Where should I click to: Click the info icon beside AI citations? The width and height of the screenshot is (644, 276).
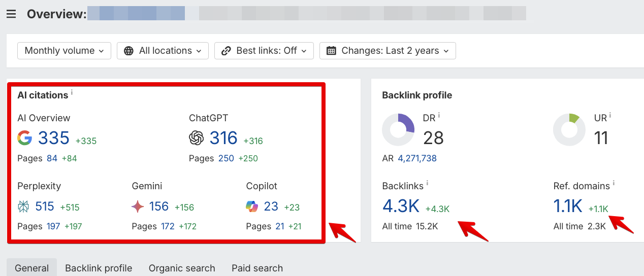(72, 93)
